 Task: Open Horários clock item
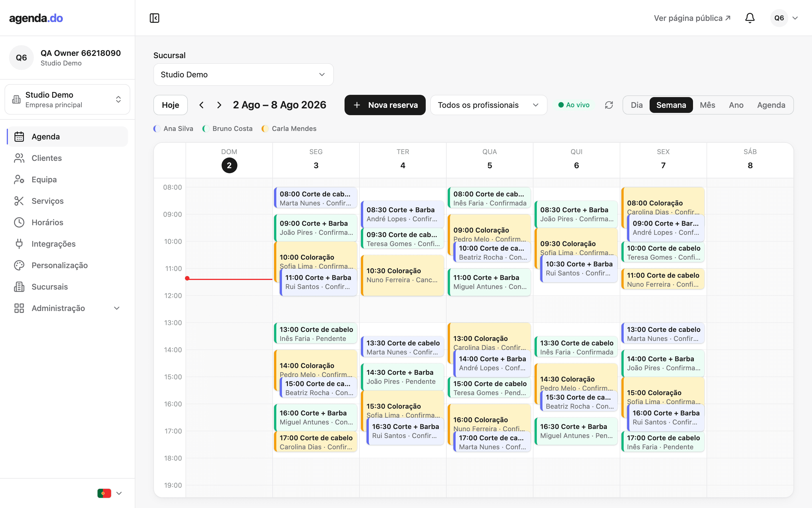[67, 222]
